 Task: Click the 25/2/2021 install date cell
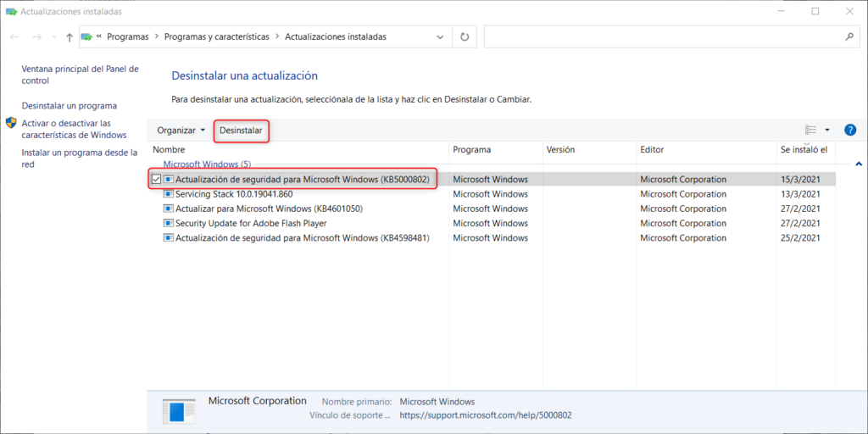[800, 238]
